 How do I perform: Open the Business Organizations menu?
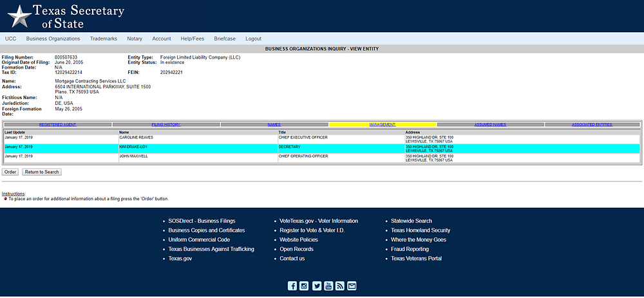tap(53, 39)
